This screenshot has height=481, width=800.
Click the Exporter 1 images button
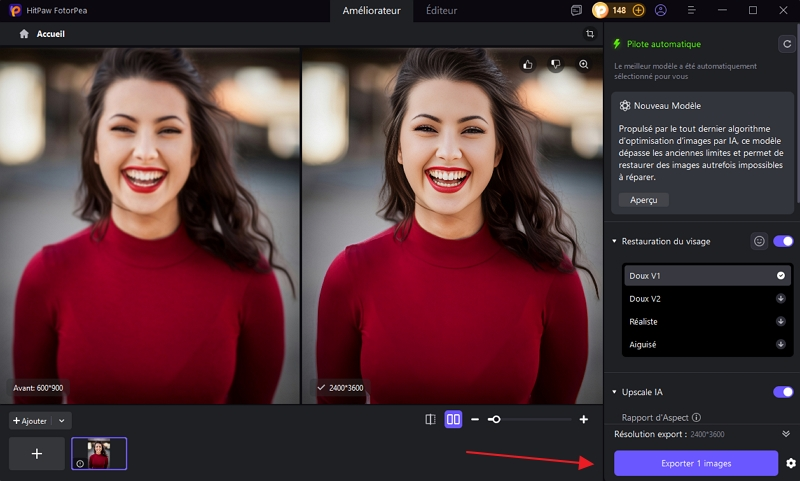[696, 463]
